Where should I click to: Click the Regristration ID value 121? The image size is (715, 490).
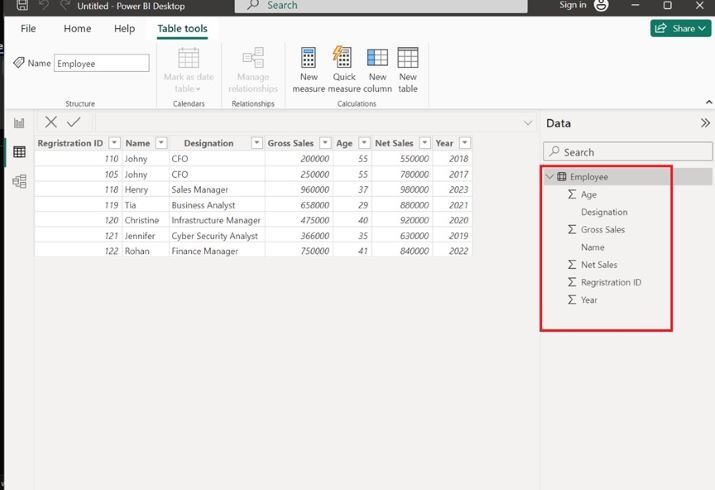tap(111, 236)
